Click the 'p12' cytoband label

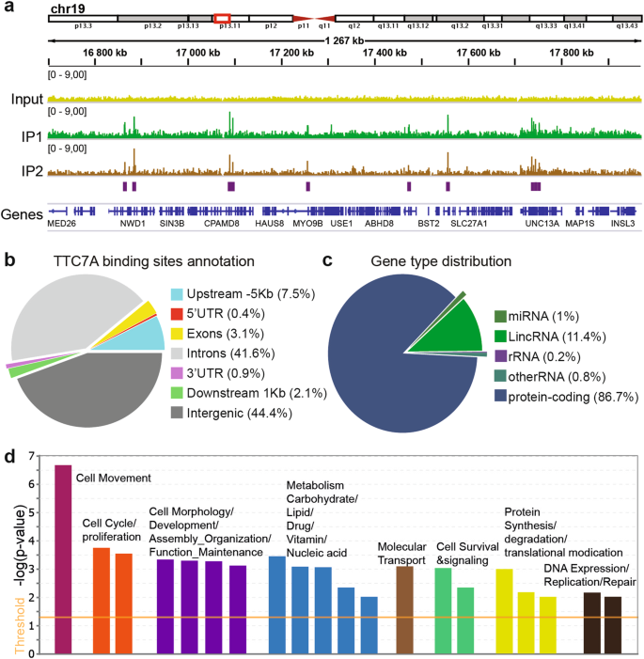pos(271,26)
